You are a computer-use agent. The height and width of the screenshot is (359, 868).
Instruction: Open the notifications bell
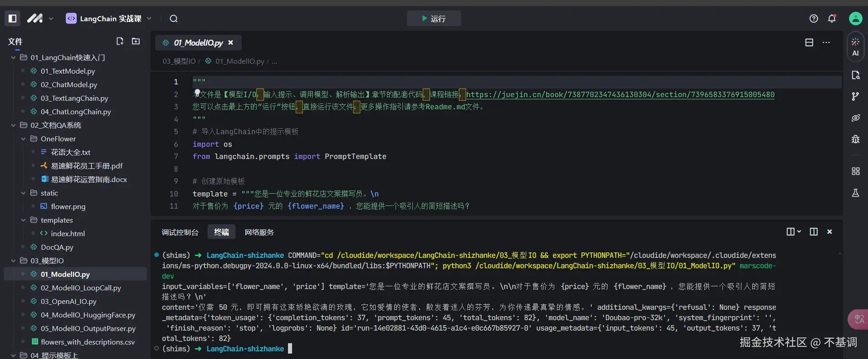tap(832, 19)
